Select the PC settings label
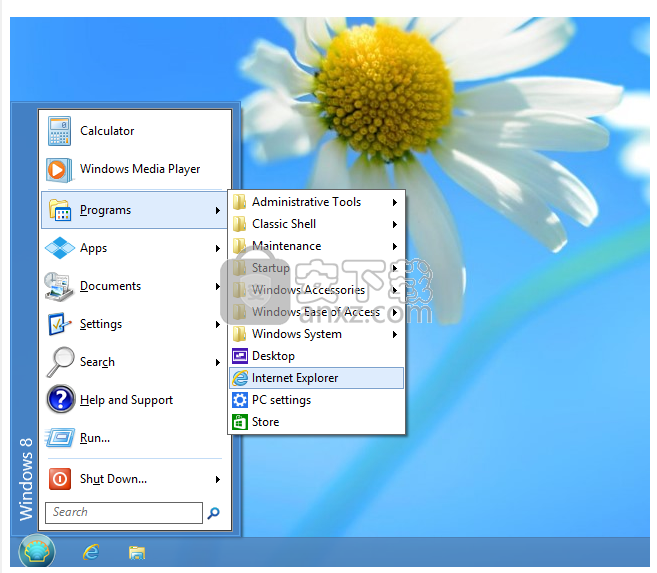 tap(282, 400)
